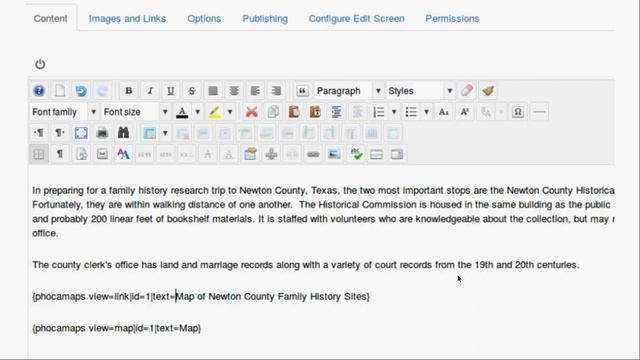Toggle italic formatting
The height and width of the screenshot is (360, 640).
(150, 91)
